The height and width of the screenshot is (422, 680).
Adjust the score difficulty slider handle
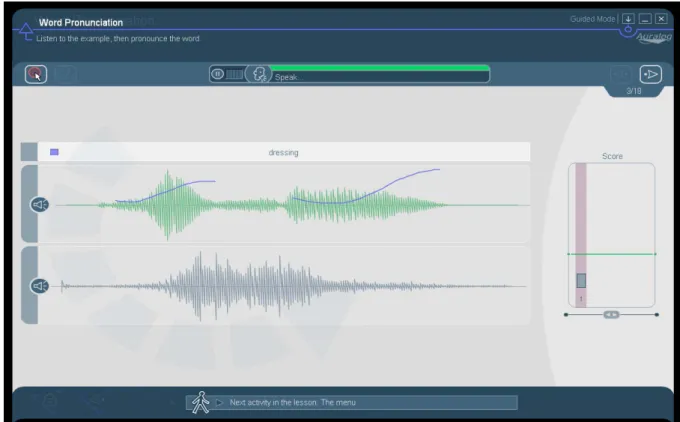coord(611,314)
